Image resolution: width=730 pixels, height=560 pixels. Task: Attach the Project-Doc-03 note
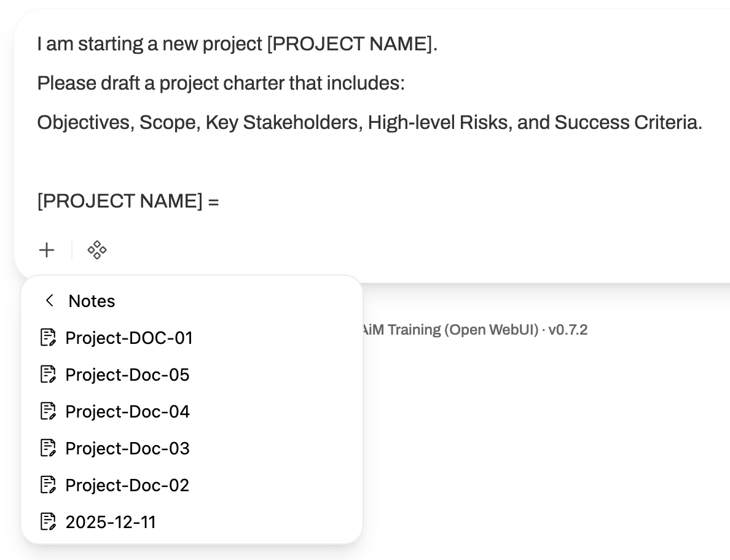coord(127,448)
